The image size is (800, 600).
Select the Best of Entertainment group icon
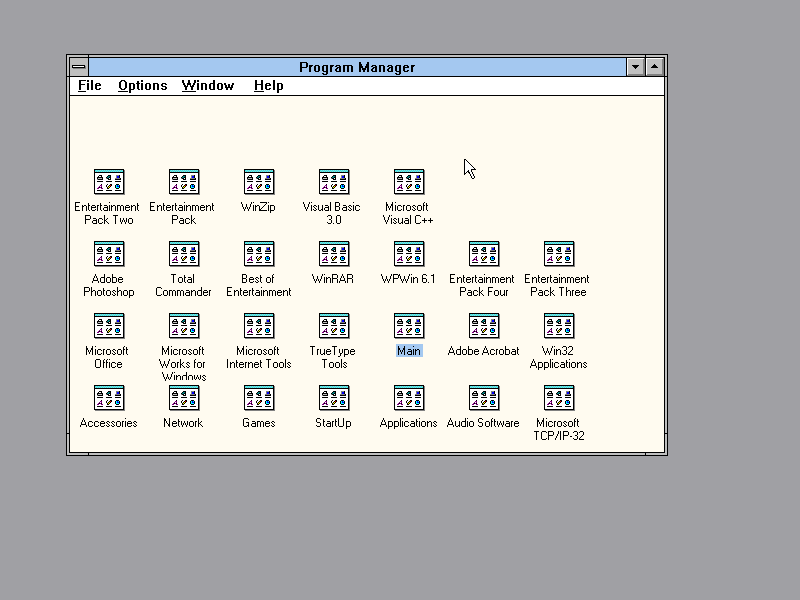(x=259, y=254)
